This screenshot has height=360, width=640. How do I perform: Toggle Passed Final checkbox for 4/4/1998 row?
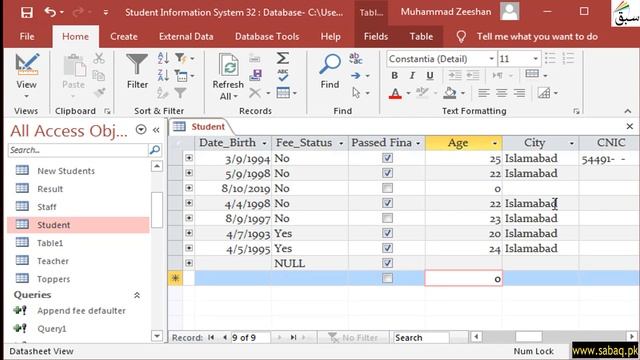click(x=387, y=203)
